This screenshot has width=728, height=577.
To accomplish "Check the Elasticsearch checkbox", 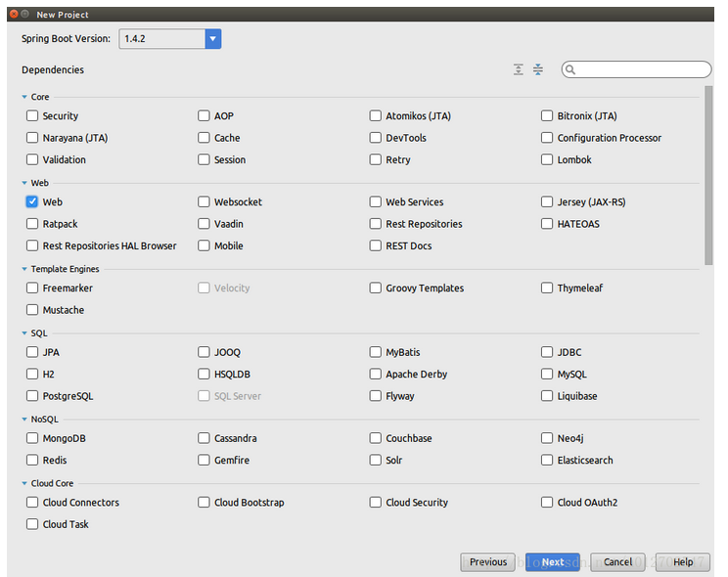I will pos(547,460).
